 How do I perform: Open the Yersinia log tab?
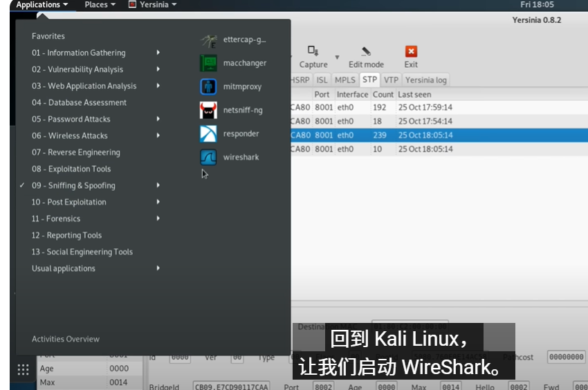(425, 80)
